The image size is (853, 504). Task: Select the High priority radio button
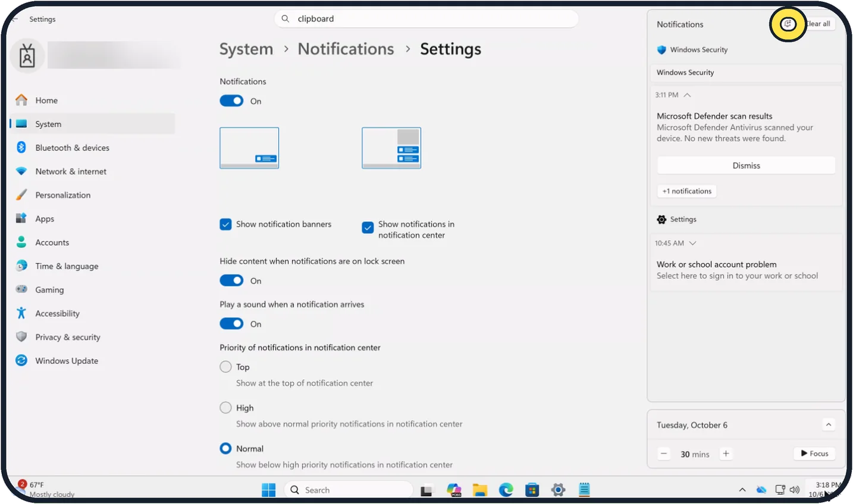[225, 408]
